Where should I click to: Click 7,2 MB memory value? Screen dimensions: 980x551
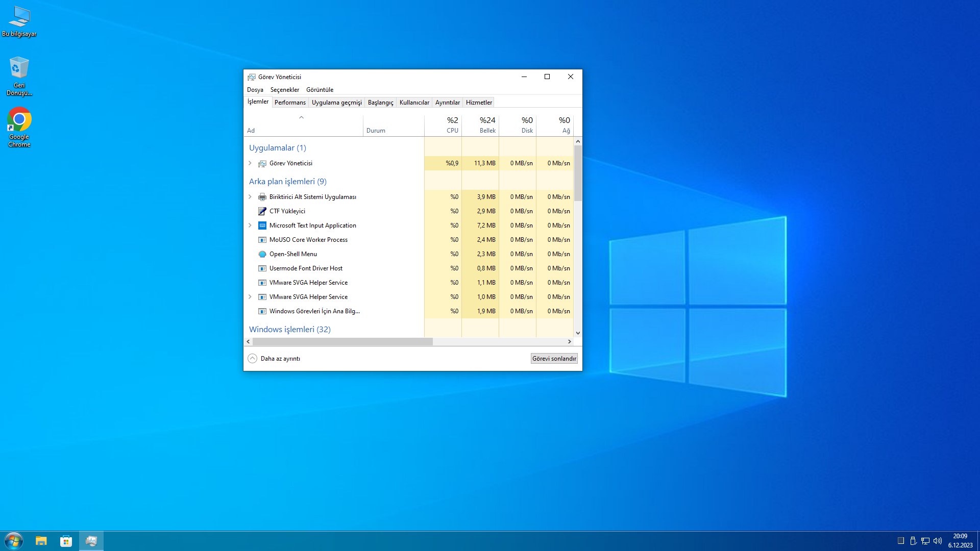pyautogui.click(x=486, y=226)
